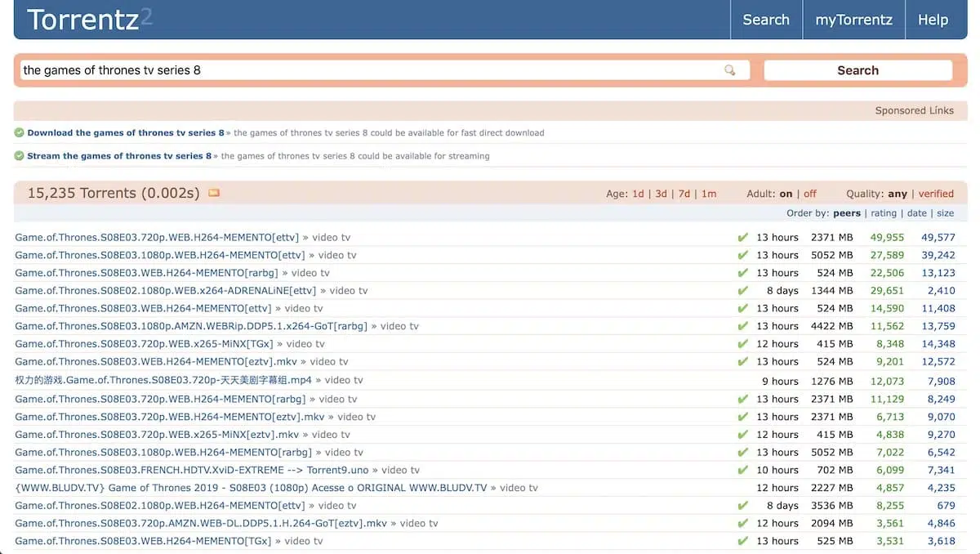Click the magnifier icon in the search field
980x554 pixels.
(730, 70)
